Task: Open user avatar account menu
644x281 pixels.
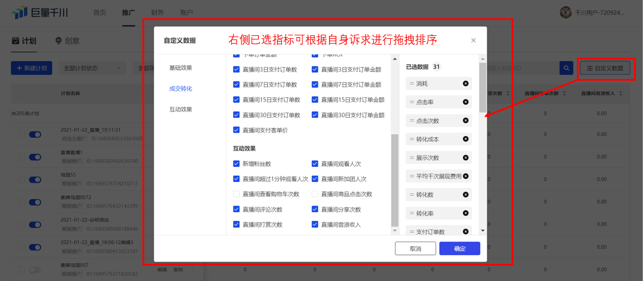Action: tap(566, 12)
